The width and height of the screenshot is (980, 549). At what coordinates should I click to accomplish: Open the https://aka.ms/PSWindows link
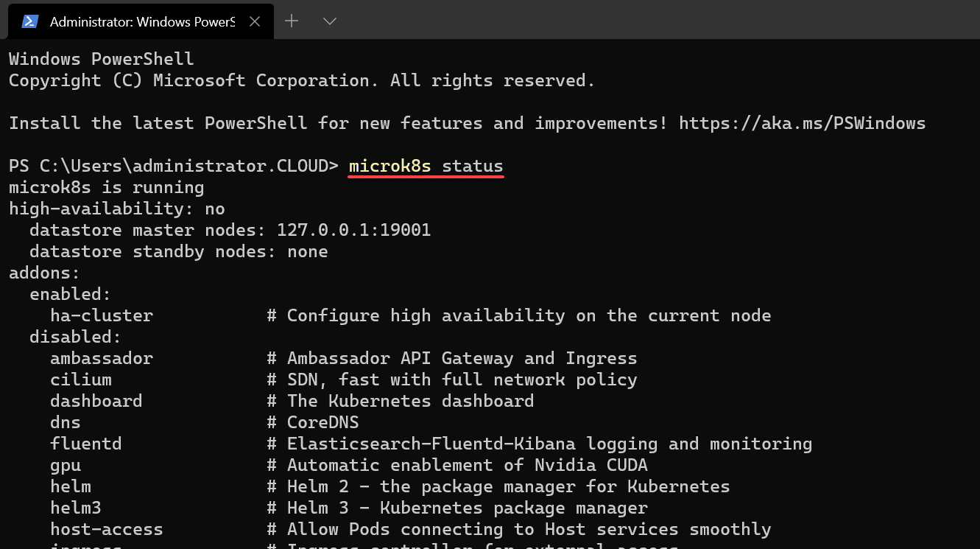point(802,123)
